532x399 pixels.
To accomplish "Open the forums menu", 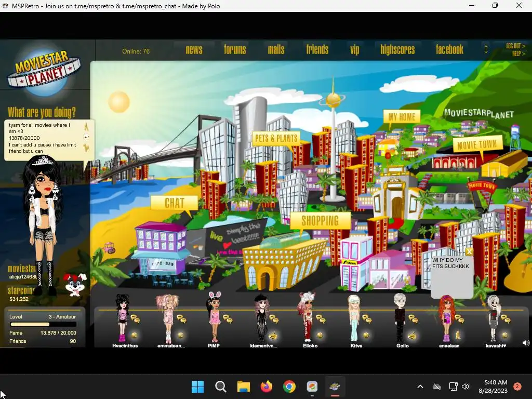I will point(235,50).
